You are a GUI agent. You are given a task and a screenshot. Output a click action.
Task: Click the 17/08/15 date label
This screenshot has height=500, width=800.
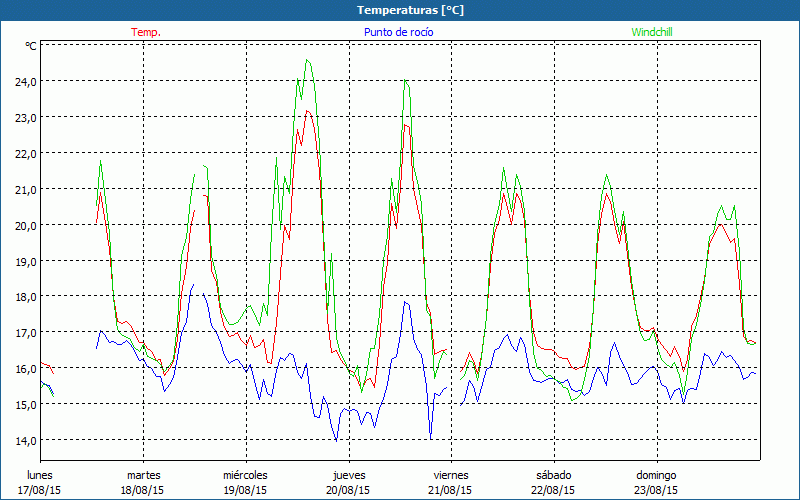click(x=41, y=490)
